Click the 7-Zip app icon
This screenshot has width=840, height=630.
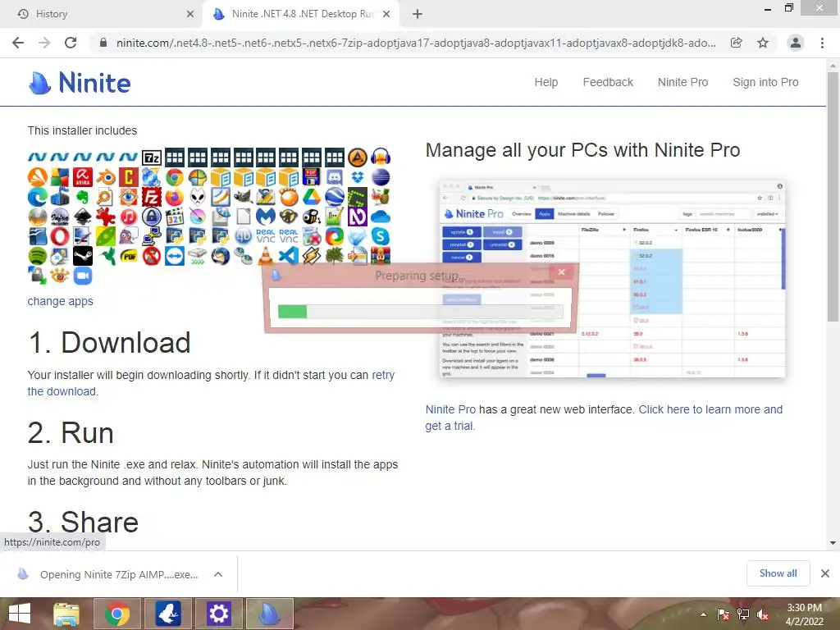click(x=152, y=157)
